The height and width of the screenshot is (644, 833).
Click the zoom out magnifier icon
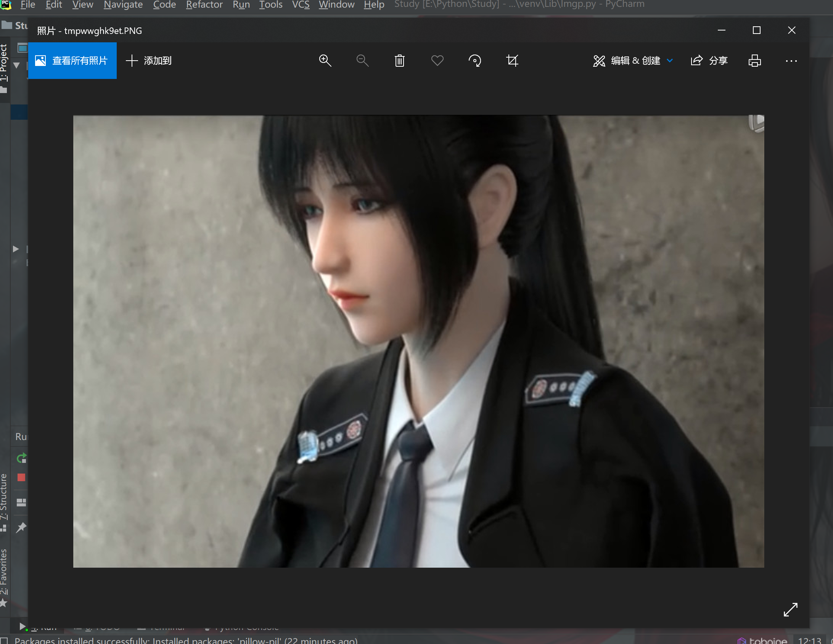click(x=362, y=61)
